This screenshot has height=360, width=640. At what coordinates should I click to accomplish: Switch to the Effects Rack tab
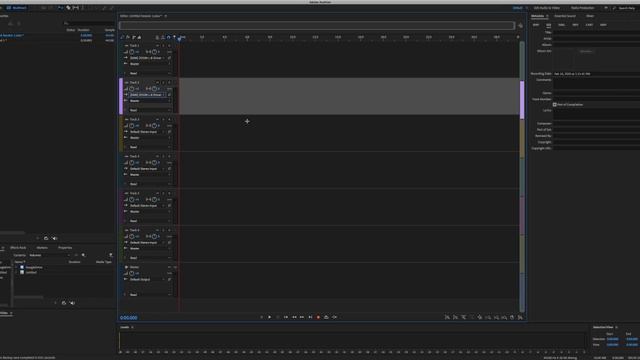click(18, 248)
